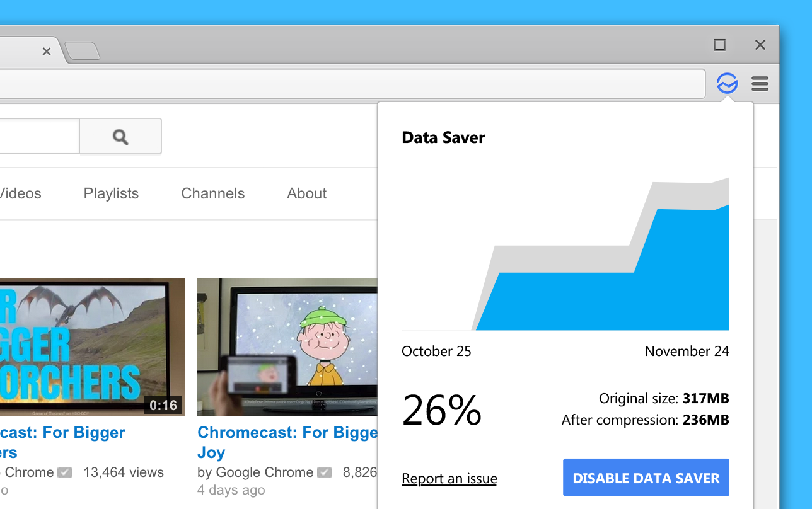Open the dragon video thumbnail
The height and width of the screenshot is (509, 812).
91,346
